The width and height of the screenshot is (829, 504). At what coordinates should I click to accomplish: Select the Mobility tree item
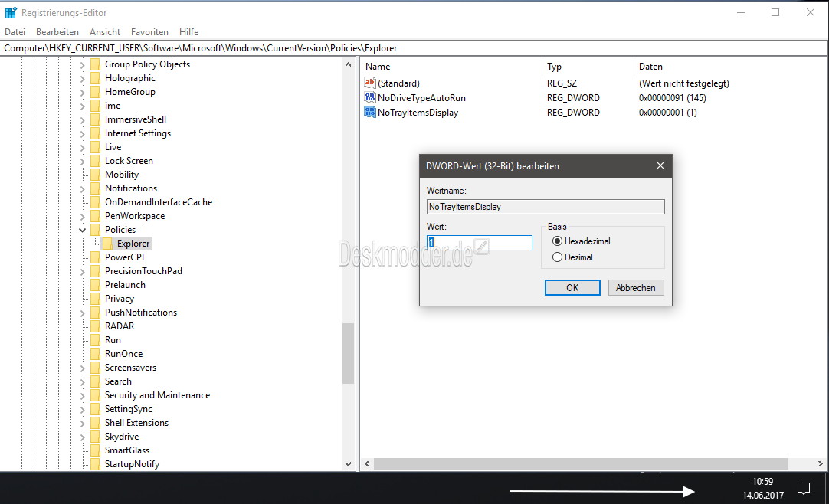coord(122,175)
